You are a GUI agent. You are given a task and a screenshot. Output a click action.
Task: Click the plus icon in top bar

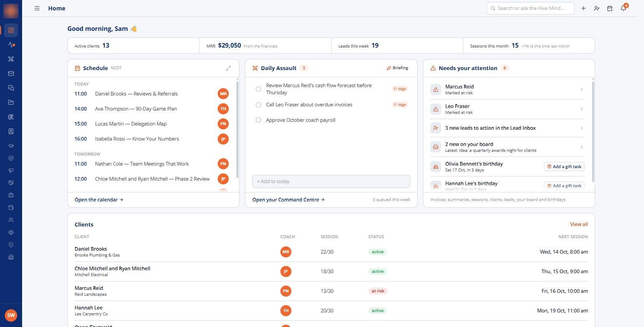point(584,8)
